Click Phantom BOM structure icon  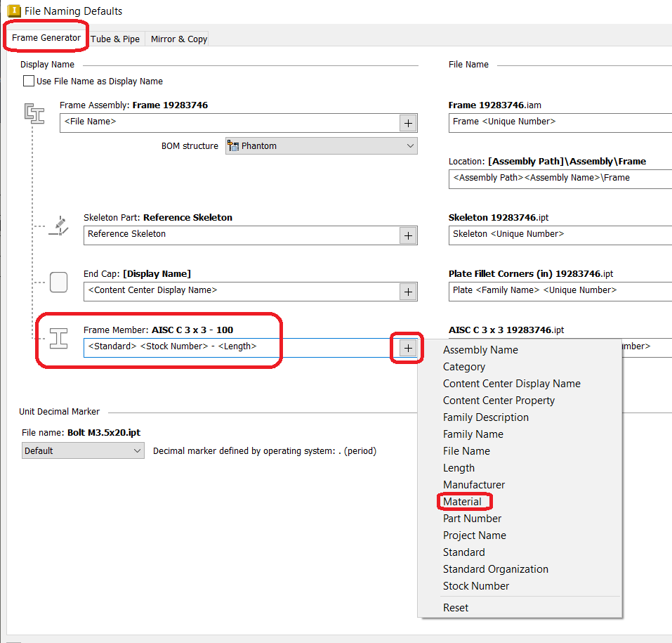click(232, 146)
